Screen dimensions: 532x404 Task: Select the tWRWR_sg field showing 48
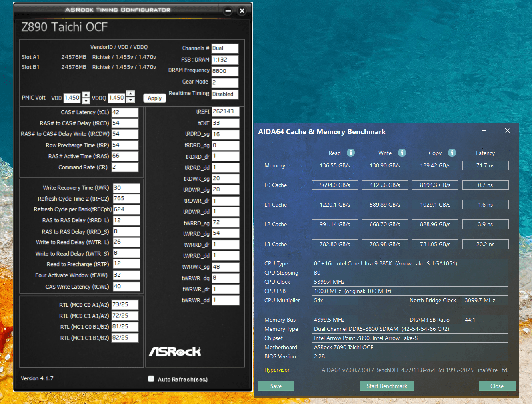point(226,267)
